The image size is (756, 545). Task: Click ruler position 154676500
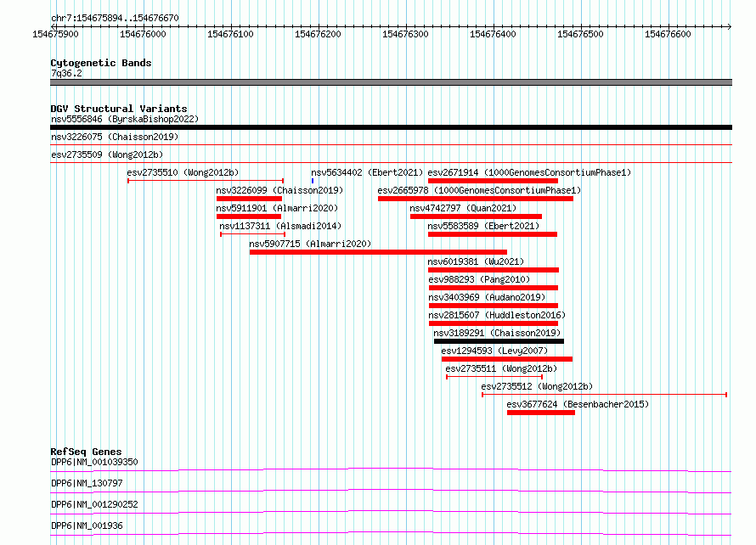[580, 34]
